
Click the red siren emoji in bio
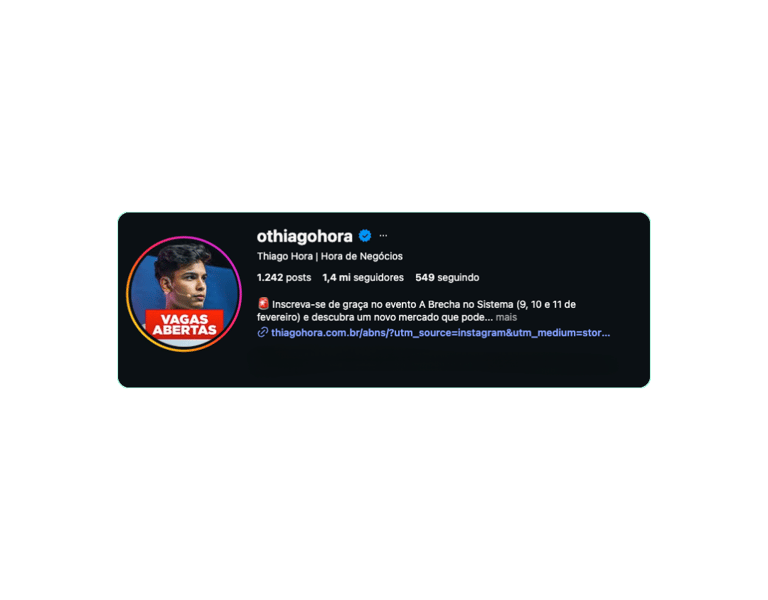263,304
